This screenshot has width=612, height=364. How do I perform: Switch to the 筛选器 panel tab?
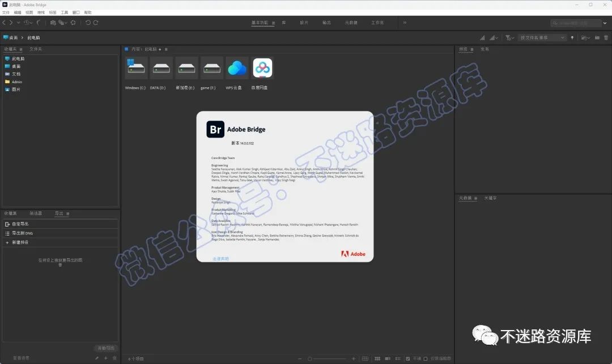[36, 213]
